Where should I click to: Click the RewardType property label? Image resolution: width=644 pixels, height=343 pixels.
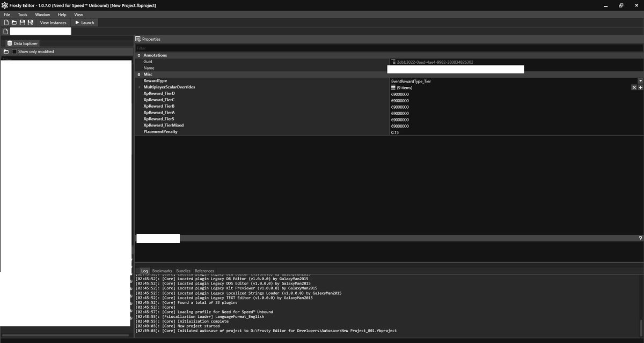tap(155, 81)
